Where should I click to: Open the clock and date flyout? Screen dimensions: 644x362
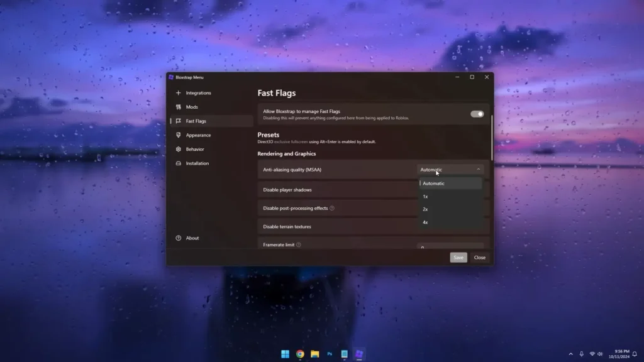pyautogui.click(x=619, y=354)
